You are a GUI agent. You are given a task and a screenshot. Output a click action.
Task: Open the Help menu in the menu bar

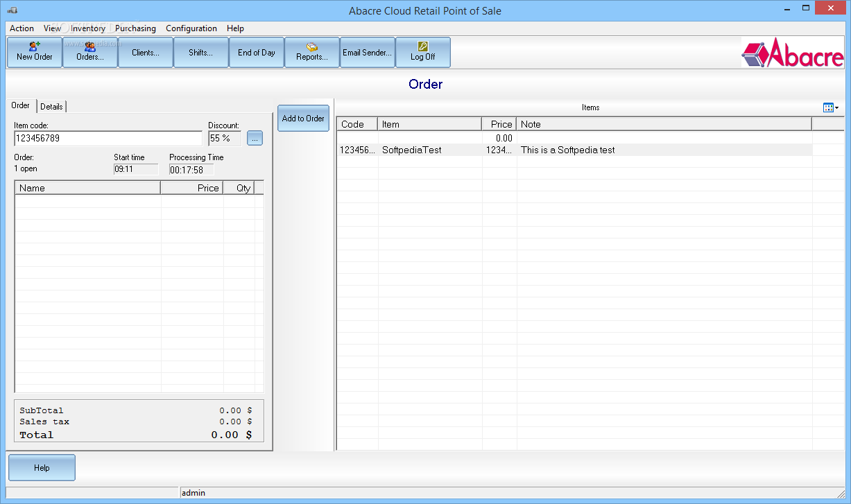(x=235, y=28)
